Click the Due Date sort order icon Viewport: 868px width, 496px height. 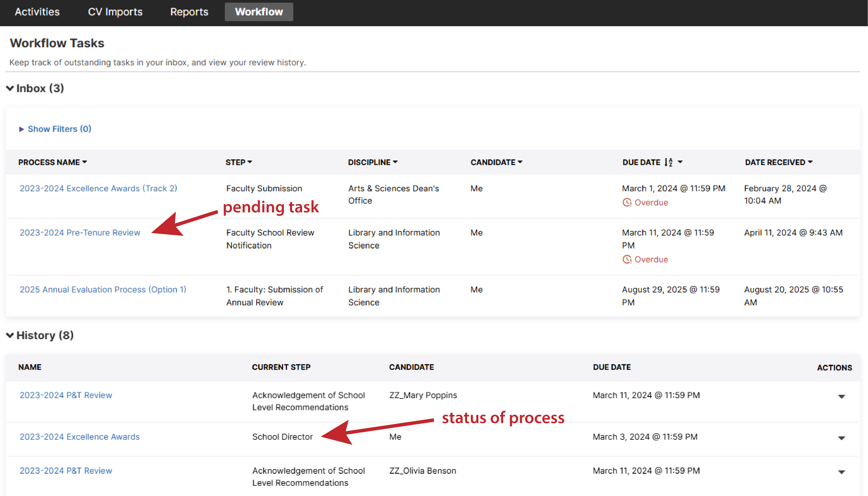[669, 162]
